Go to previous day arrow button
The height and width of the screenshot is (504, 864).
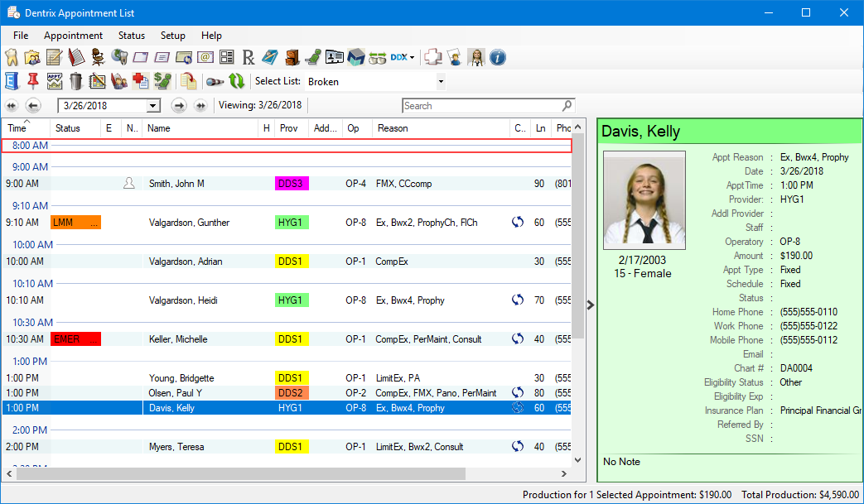pyautogui.click(x=33, y=106)
